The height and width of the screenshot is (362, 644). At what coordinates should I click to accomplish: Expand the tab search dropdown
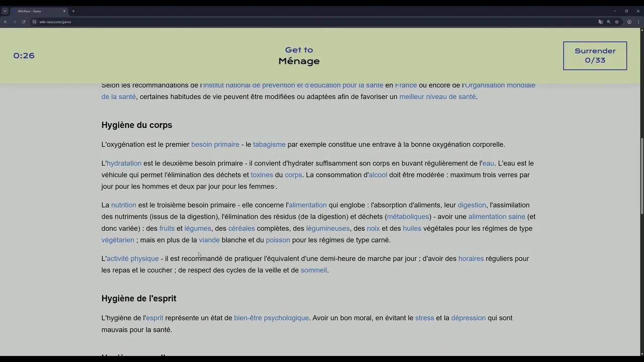[x=5, y=11]
